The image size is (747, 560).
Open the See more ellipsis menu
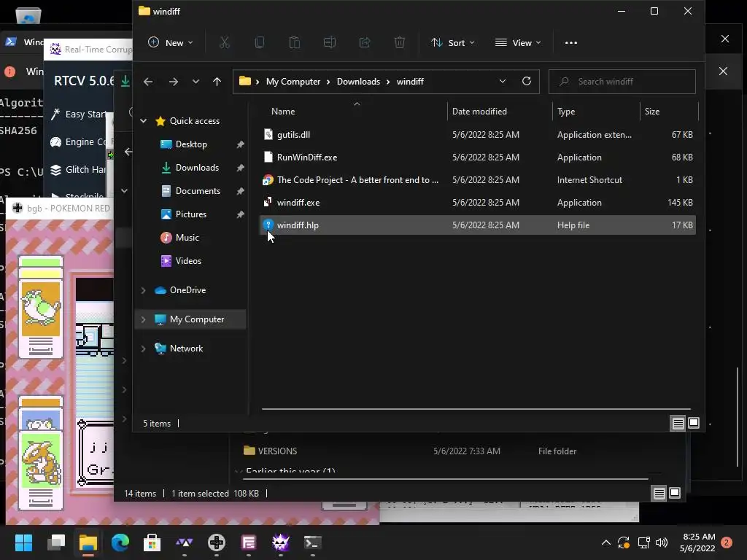click(x=570, y=43)
